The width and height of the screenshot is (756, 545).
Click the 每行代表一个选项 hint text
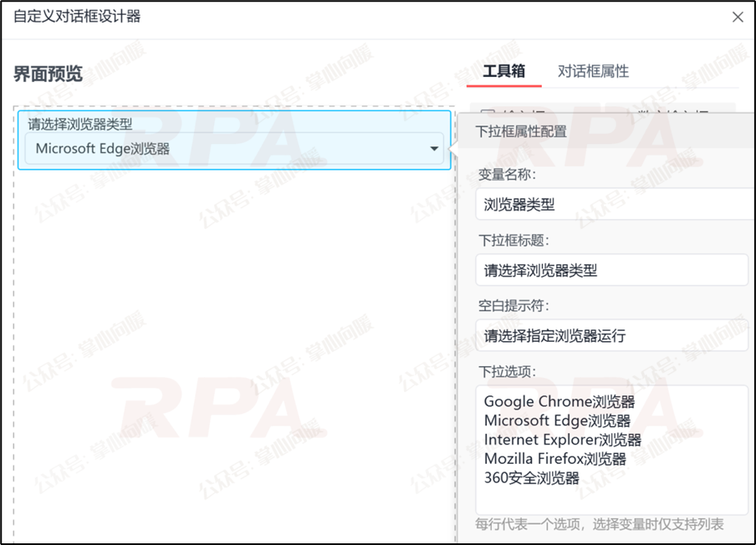(600, 524)
